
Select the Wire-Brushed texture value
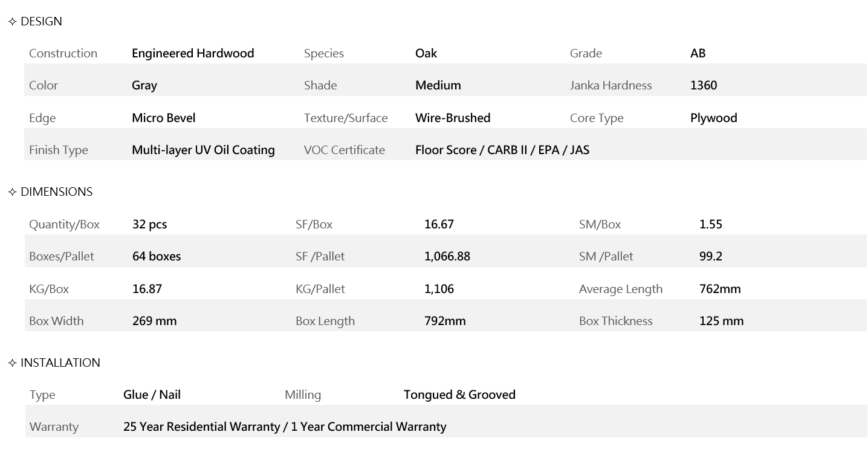(x=453, y=118)
